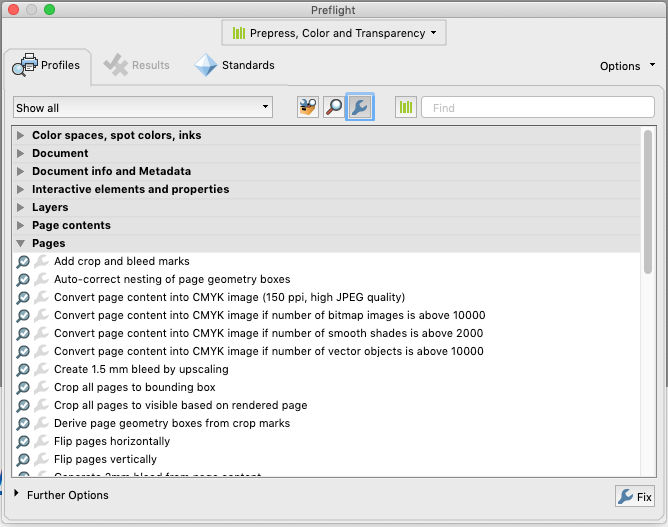Click wrench icon for Flip pages vertically
The image size is (668, 527).
[x=41, y=459]
